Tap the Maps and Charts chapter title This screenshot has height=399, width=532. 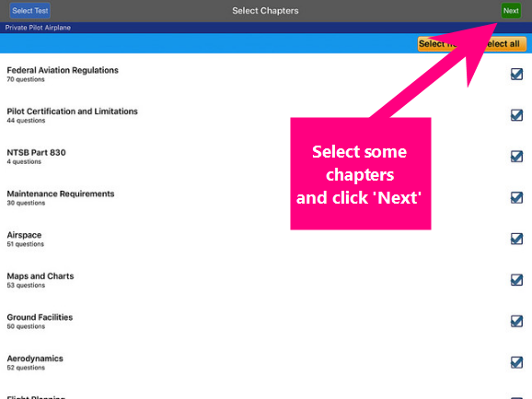coord(40,276)
